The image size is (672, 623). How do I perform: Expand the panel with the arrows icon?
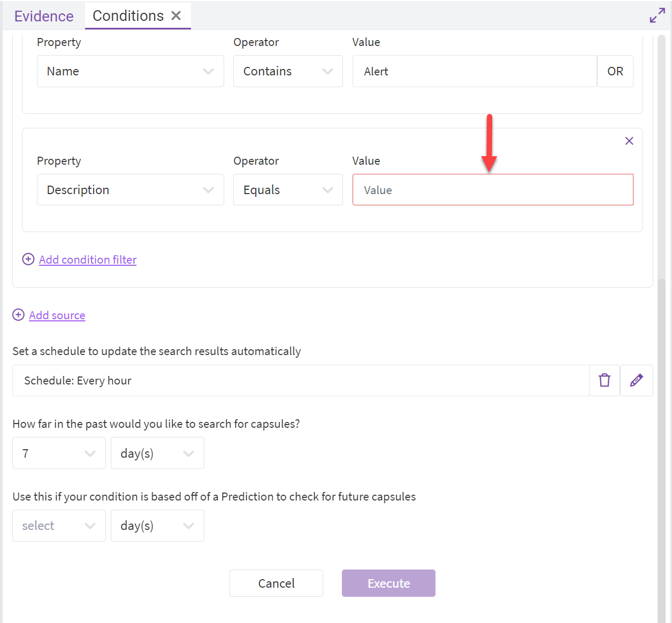657,16
